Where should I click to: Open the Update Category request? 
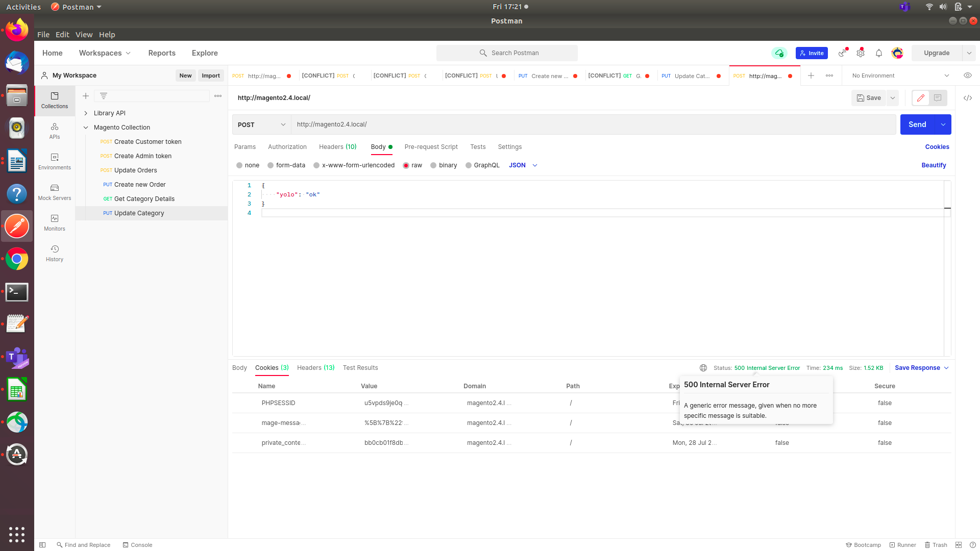(152, 213)
